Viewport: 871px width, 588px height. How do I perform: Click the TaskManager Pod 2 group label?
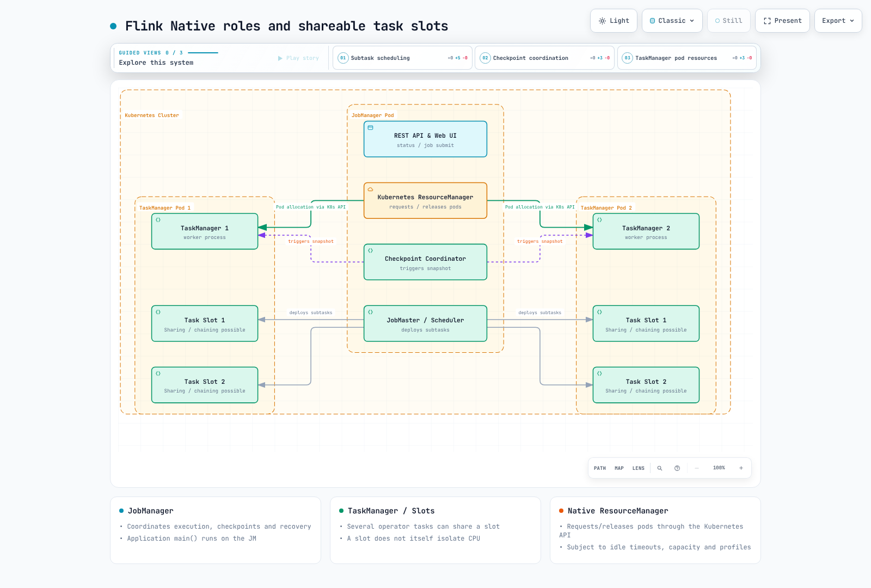(606, 208)
